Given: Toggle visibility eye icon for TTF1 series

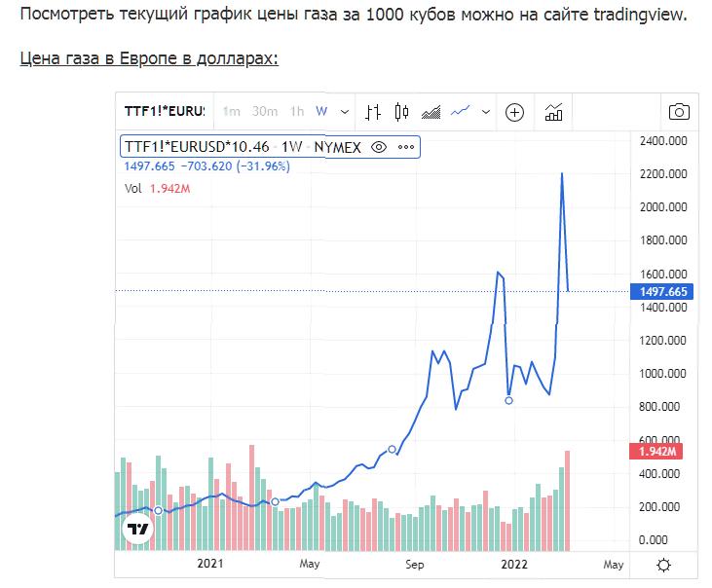Looking at the screenshot, I should pos(379,147).
